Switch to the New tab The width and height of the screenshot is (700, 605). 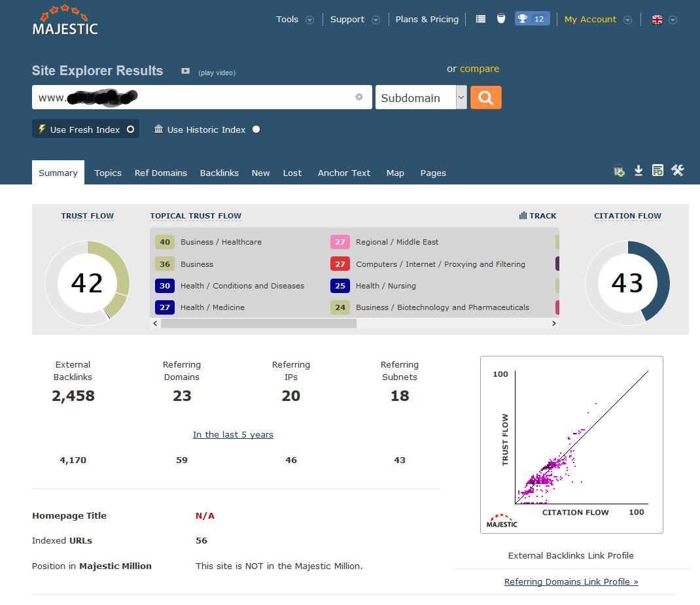[x=261, y=173]
